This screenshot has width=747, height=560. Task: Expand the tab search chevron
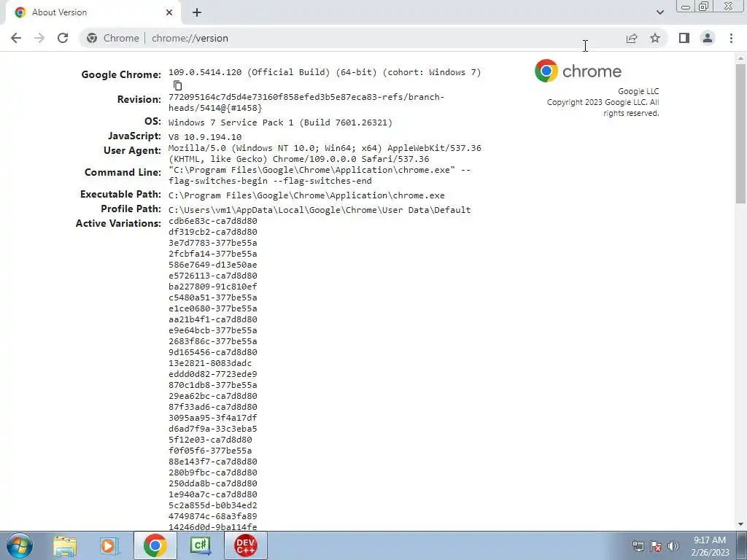click(x=659, y=12)
